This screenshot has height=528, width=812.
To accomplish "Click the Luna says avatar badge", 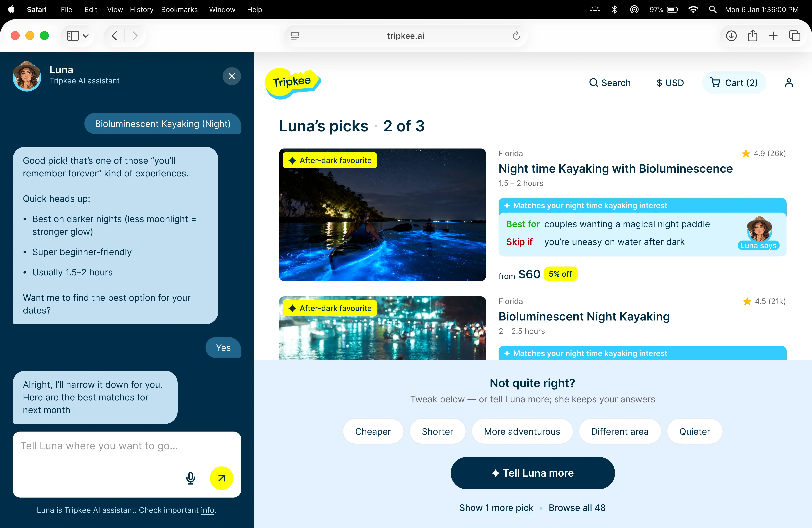I will [x=759, y=233].
